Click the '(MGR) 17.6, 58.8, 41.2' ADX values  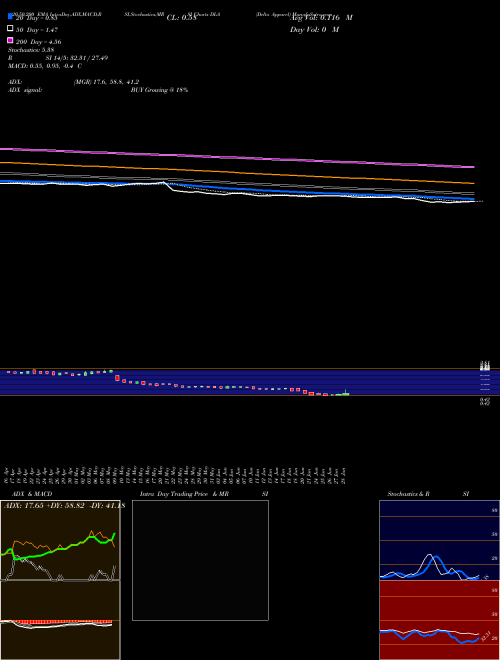click(106, 82)
